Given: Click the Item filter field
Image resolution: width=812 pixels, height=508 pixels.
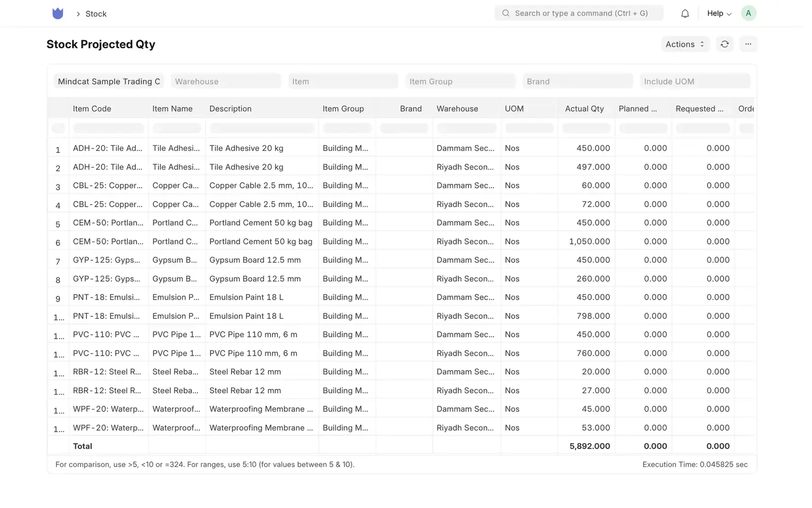Looking at the screenshot, I should 343,81.
